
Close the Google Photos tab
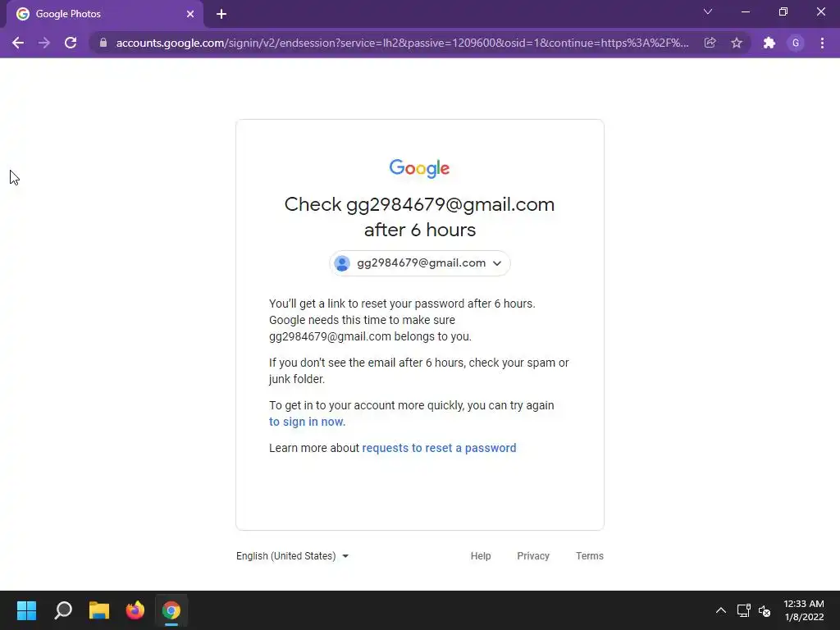190,14
